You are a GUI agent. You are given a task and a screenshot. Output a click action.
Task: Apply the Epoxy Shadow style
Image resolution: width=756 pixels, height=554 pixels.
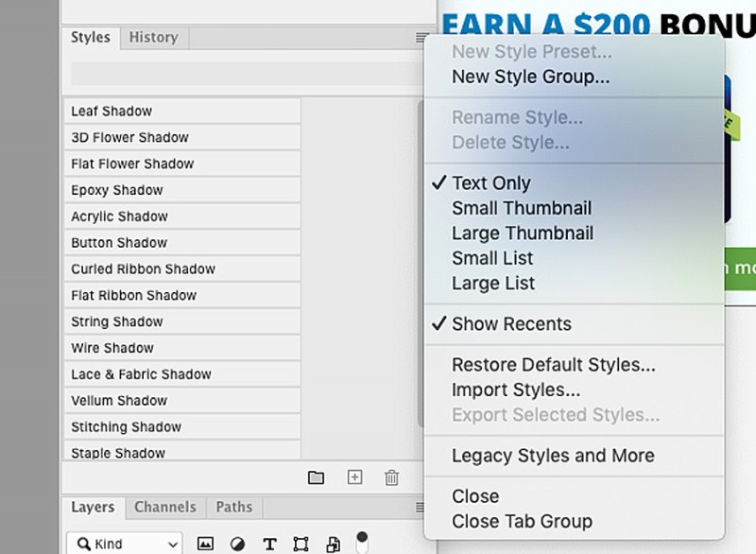pos(182,190)
